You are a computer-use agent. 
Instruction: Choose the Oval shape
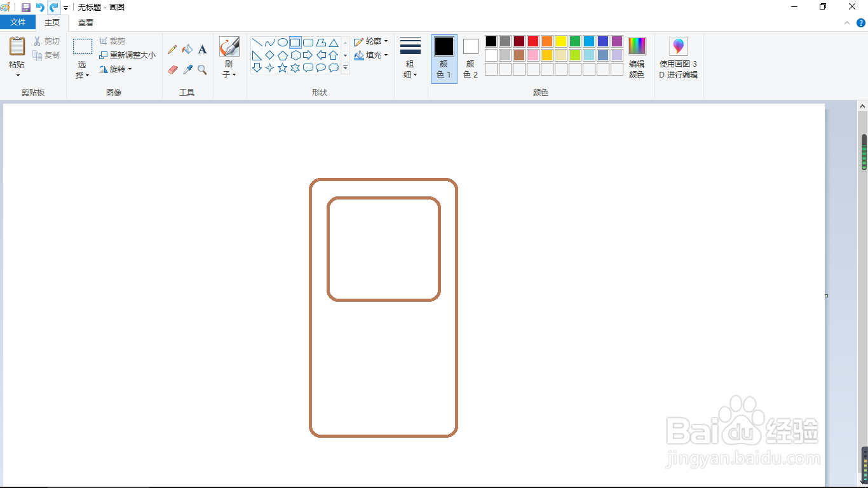coord(283,43)
